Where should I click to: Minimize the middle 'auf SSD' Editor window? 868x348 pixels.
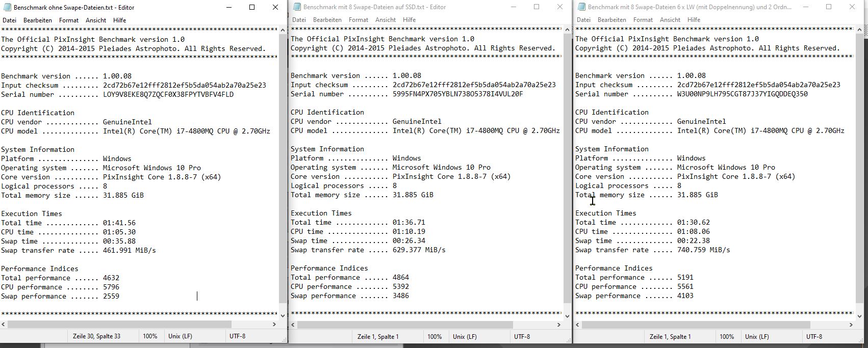[x=514, y=7]
